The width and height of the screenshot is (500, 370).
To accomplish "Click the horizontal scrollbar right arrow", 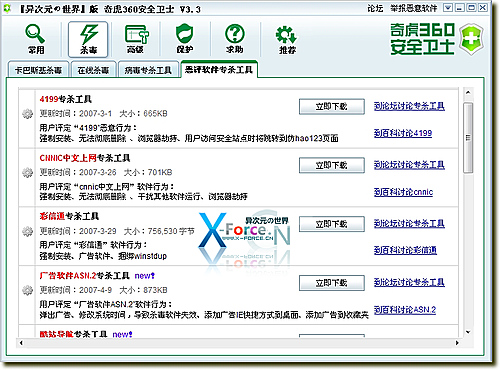I will coord(457,343).
